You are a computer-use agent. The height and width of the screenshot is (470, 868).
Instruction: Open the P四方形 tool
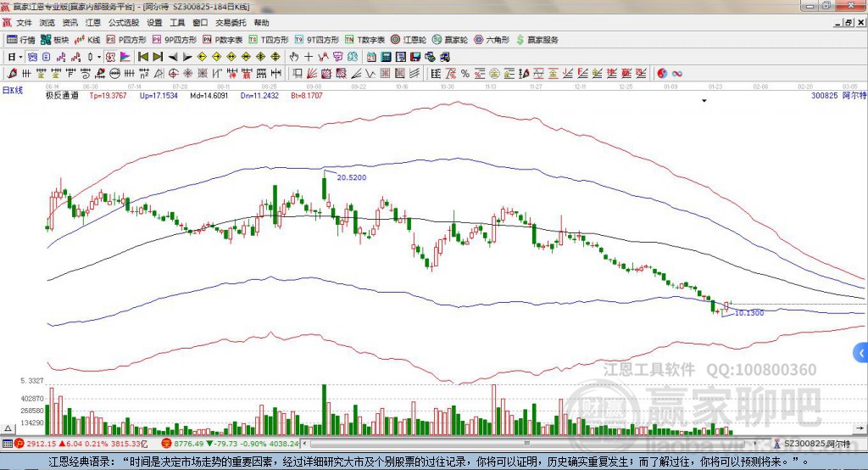click(x=125, y=40)
